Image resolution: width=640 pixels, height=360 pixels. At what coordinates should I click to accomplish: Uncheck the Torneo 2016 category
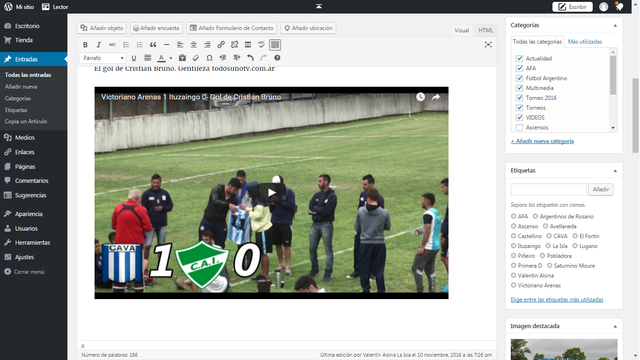pyautogui.click(x=519, y=98)
